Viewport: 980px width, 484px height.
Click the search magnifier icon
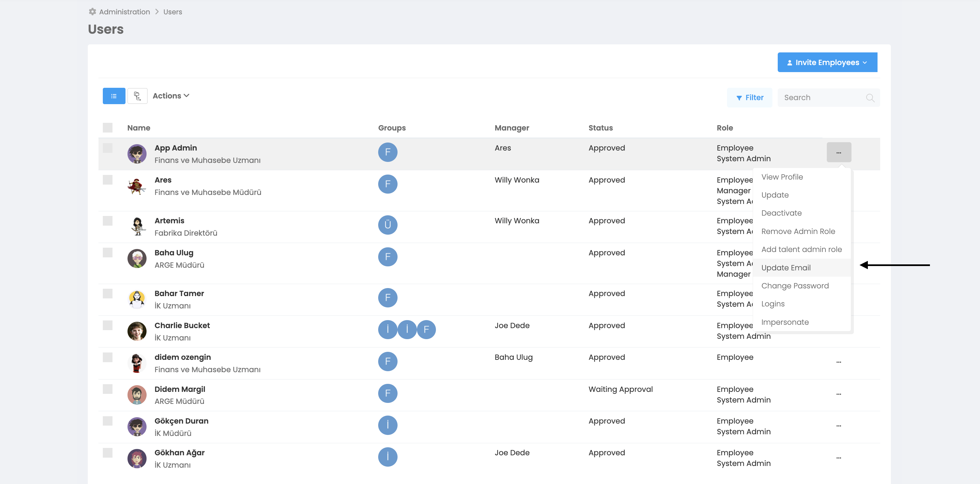(870, 98)
